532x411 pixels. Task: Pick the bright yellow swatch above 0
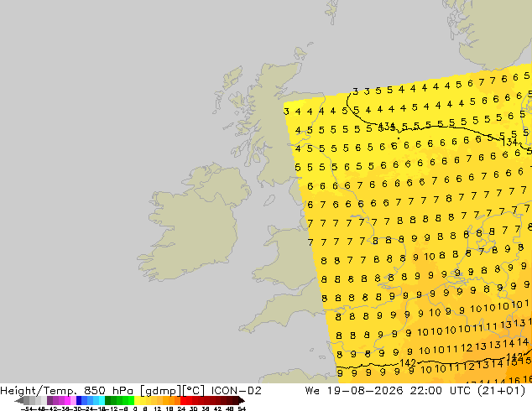pyautogui.click(x=137, y=400)
